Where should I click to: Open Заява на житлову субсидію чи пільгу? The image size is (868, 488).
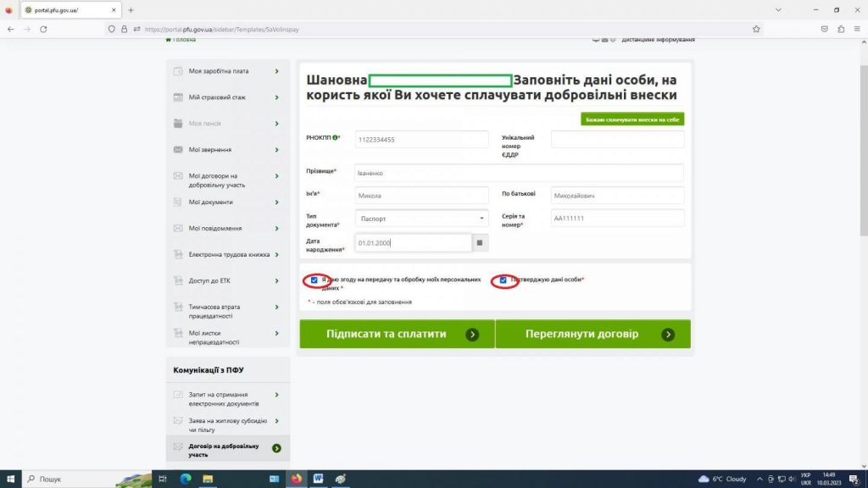click(x=227, y=425)
